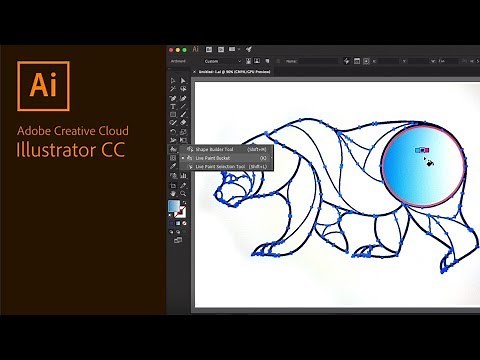The width and height of the screenshot is (480, 360).
Task: Select the Zoom magnifier tool
Action: click(x=183, y=193)
